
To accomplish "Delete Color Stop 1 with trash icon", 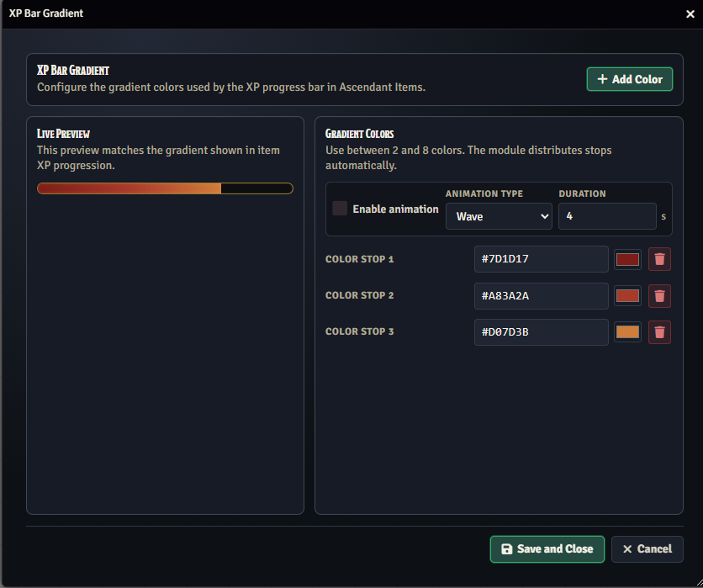I will coord(659,259).
